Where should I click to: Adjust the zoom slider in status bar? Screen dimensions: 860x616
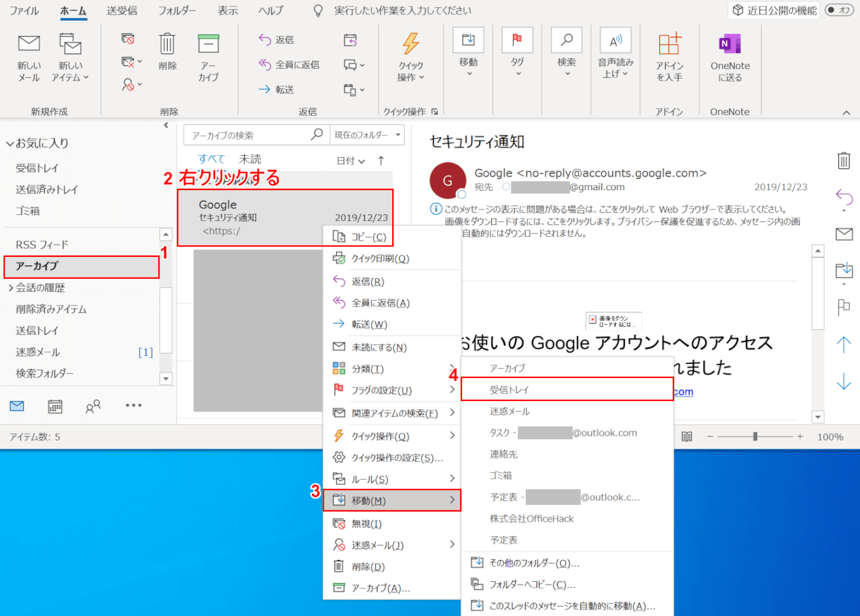[x=755, y=436]
